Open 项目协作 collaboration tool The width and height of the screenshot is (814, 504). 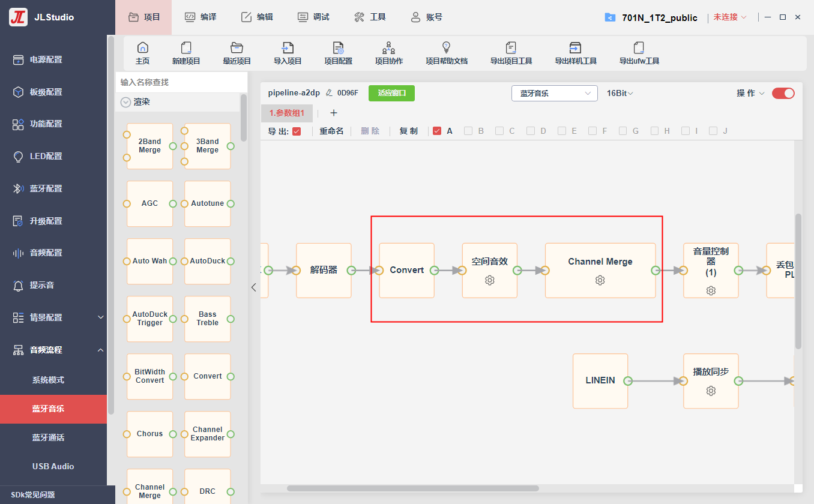[389, 53]
